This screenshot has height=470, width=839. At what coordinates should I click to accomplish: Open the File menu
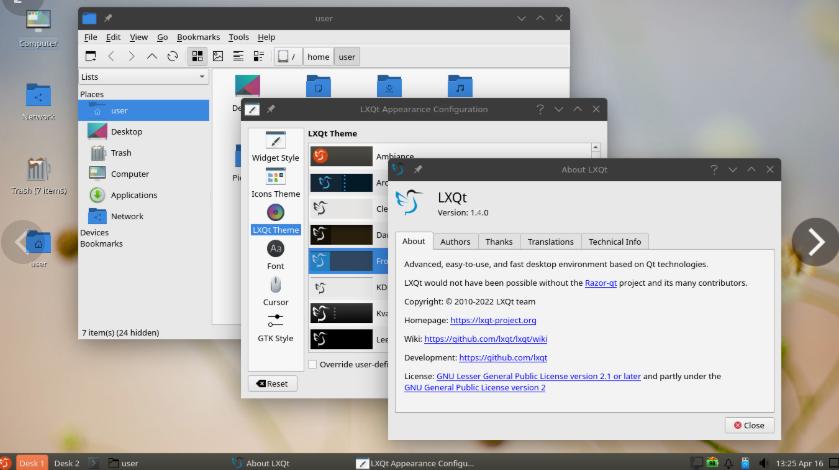[91, 37]
